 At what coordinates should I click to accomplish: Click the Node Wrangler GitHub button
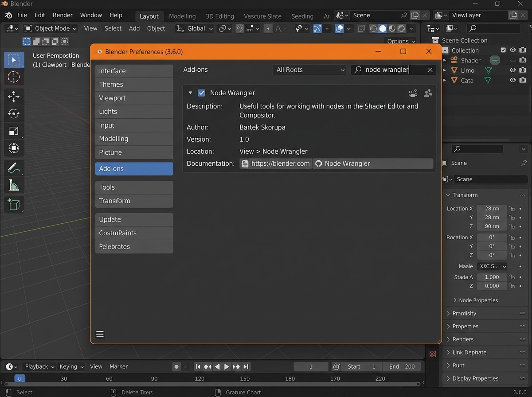click(373, 163)
